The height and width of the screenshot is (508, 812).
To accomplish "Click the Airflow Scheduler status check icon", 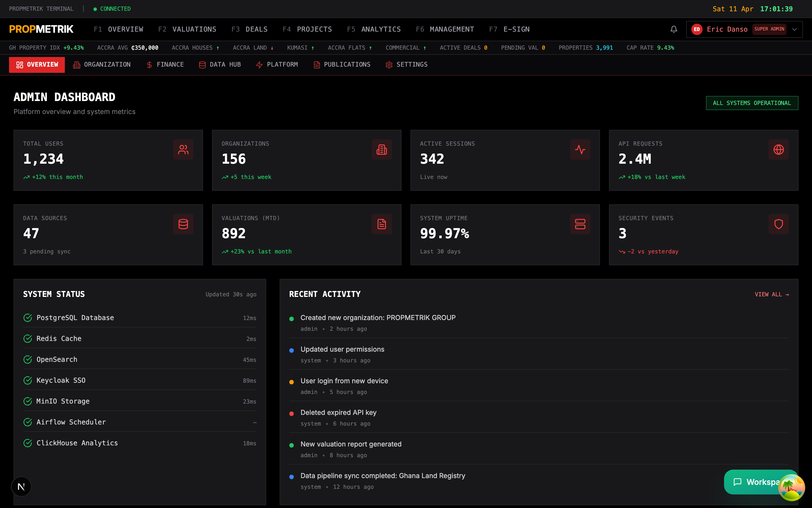I will click(28, 422).
